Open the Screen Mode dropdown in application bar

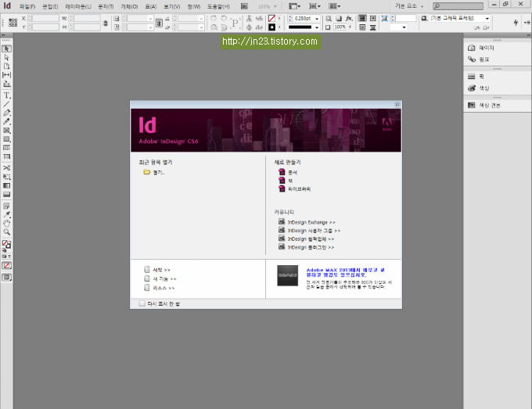pyautogui.click(x=315, y=6)
